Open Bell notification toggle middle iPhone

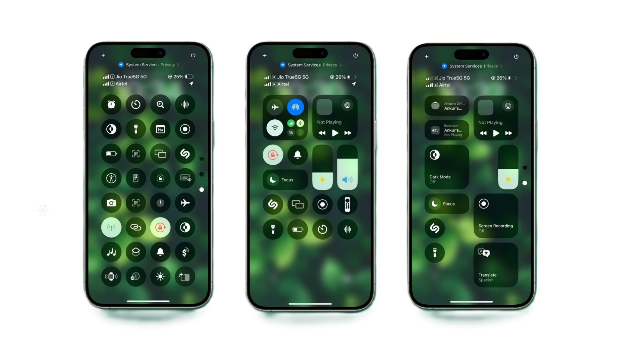pyautogui.click(x=297, y=155)
